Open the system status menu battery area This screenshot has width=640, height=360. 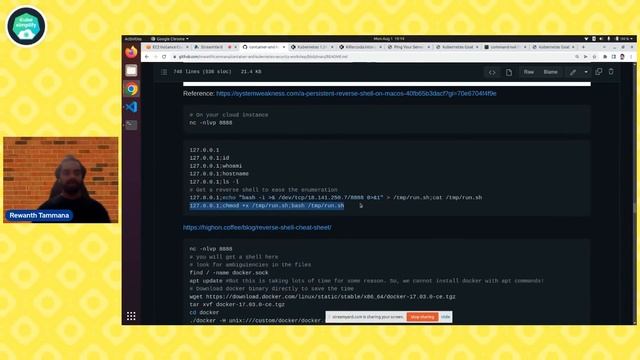[x=623, y=39]
